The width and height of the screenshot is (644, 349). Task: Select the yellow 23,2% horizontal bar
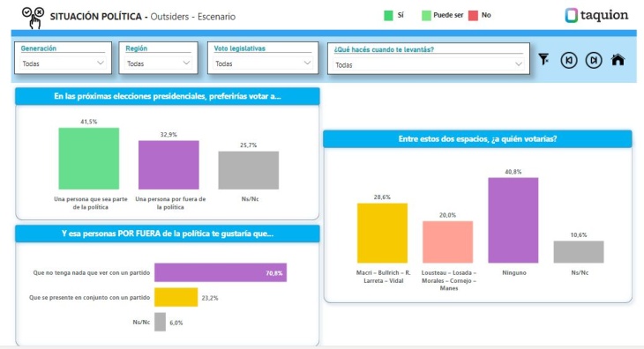click(x=176, y=297)
